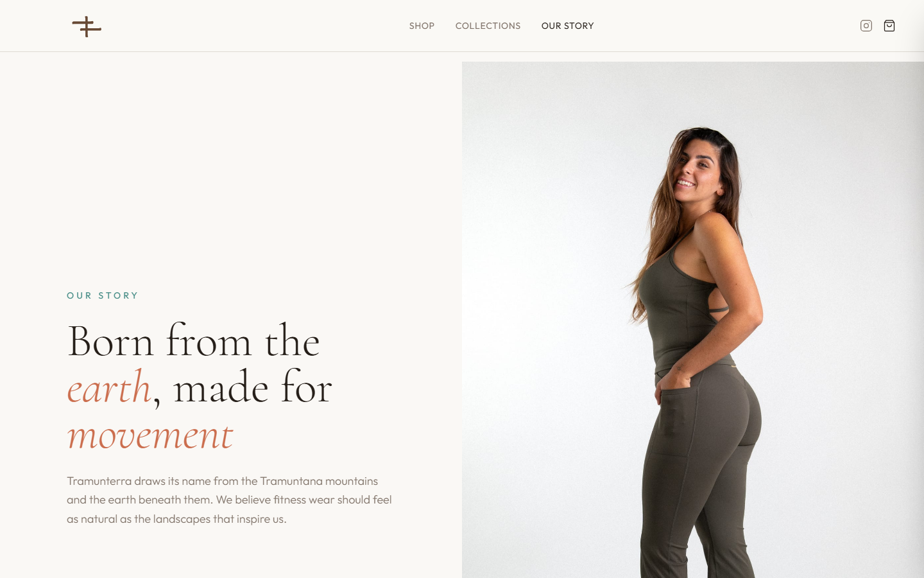
Task: Select the italic word 'movement' in the headline
Action: 150,435
